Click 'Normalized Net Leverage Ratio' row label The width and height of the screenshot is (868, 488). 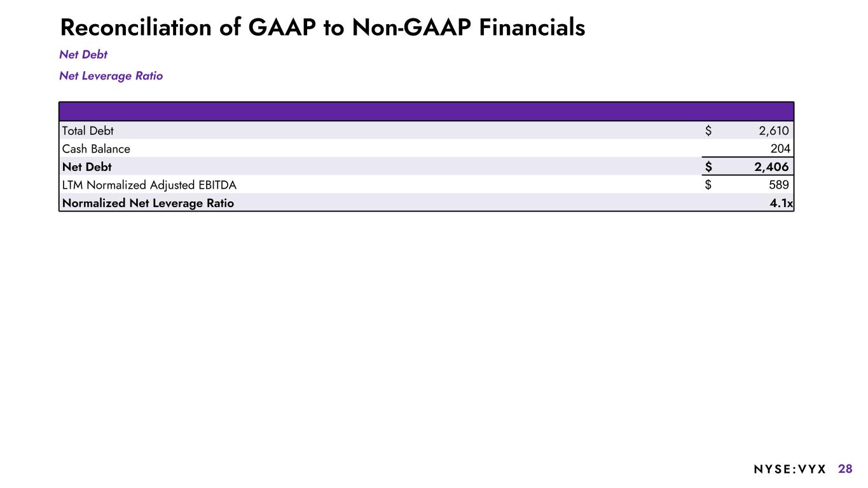point(148,203)
